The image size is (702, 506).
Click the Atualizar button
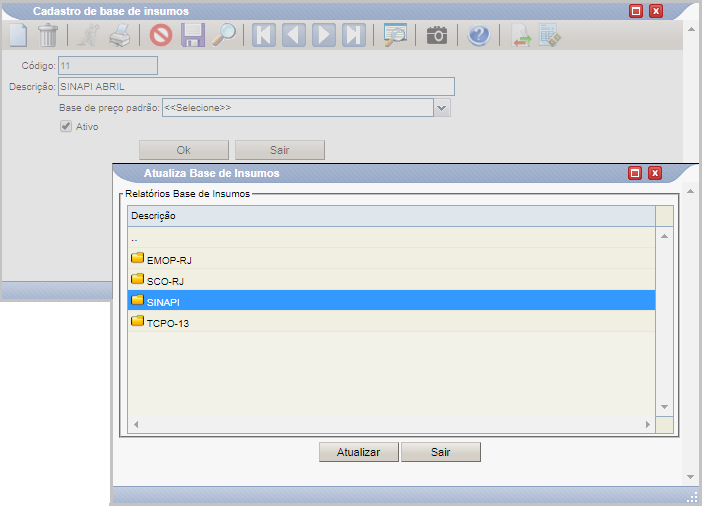click(359, 452)
